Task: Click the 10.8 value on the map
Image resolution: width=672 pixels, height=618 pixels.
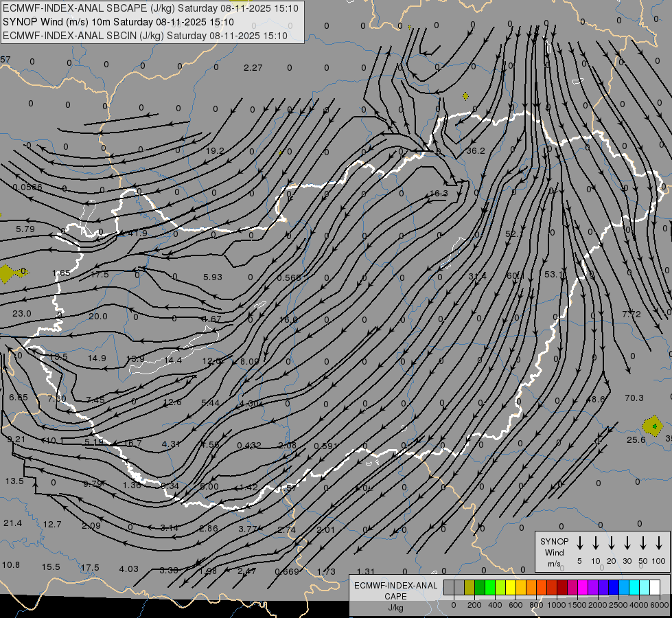Action: click(11, 564)
